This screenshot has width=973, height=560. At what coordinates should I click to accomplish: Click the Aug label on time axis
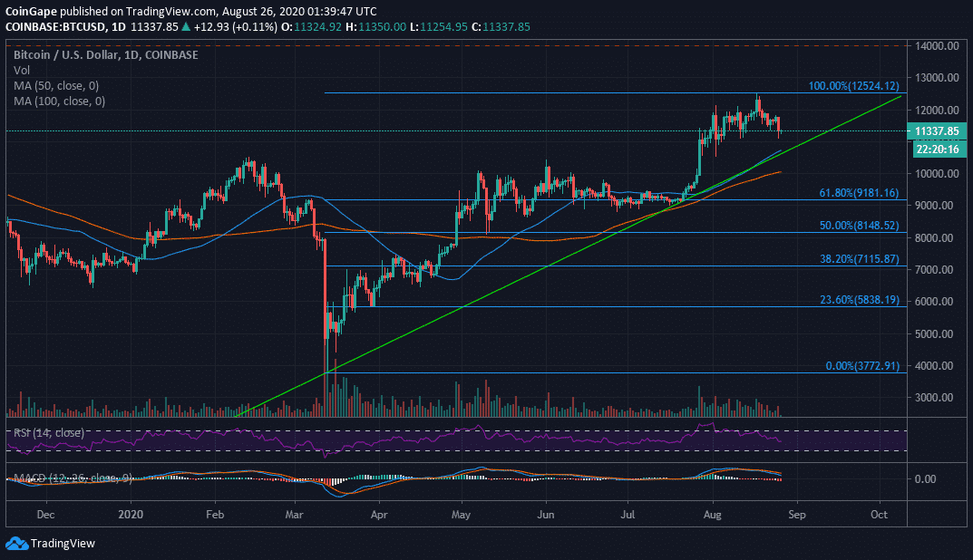pos(712,512)
